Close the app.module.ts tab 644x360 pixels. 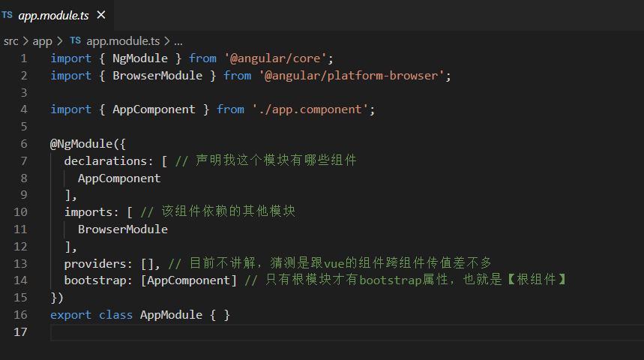pos(101,15)
